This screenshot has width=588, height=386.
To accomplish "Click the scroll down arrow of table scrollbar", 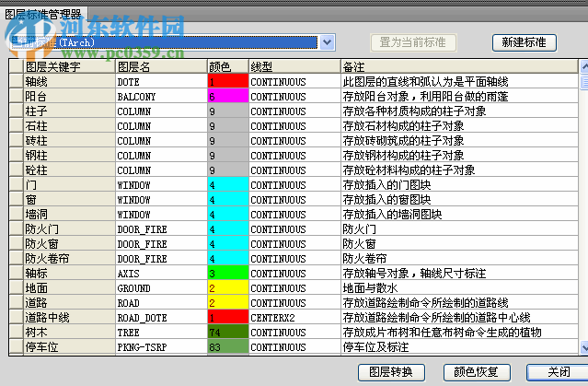I will pos(584,347).
